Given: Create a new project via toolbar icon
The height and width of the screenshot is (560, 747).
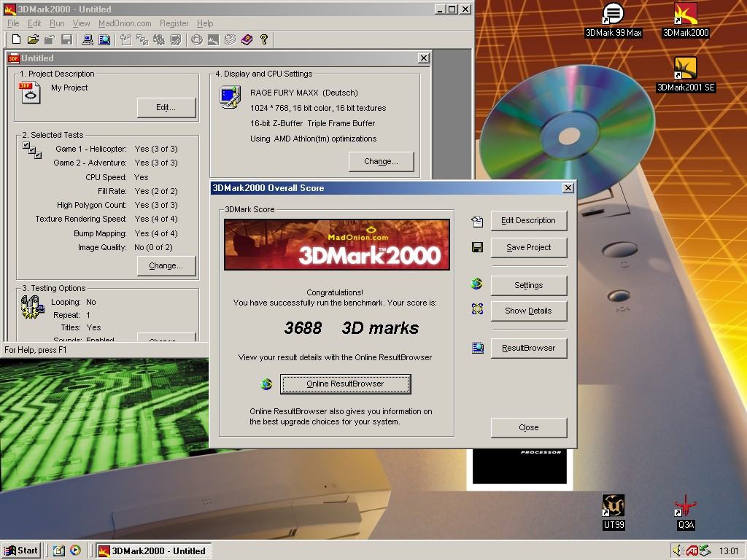Looking at the screenshot, I should (16, 39).
